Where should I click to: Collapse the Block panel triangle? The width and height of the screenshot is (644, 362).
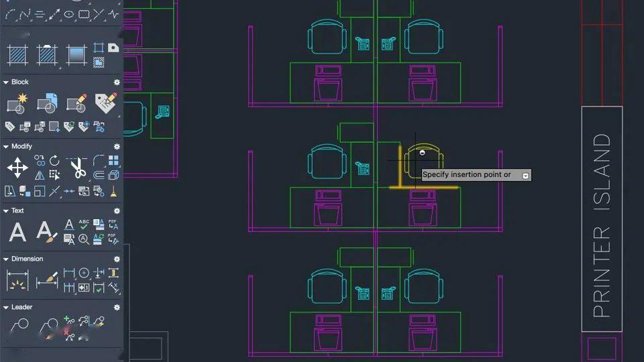click(x=6, y=82)
